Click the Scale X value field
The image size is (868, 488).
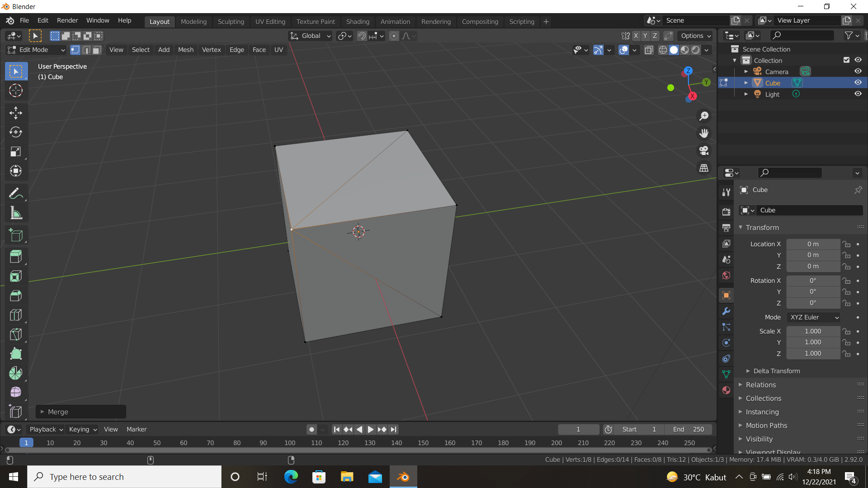click(x=813, y=331)
